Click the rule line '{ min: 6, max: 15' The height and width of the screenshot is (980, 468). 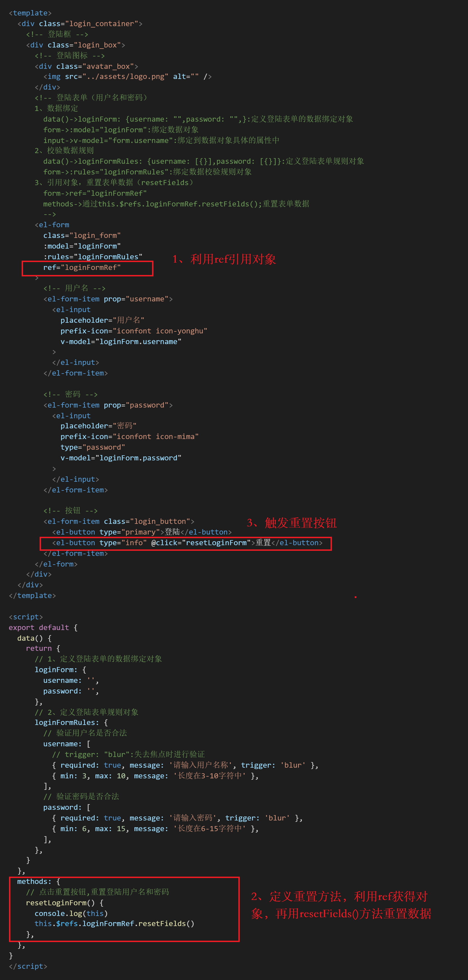pyautogui.click(x=155, y=829)
